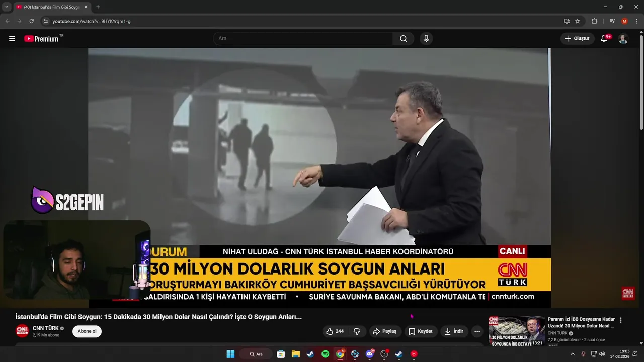Screen dimensions: 644x362
Task: Click the address bar URL
Action: (x=92, y=21)
